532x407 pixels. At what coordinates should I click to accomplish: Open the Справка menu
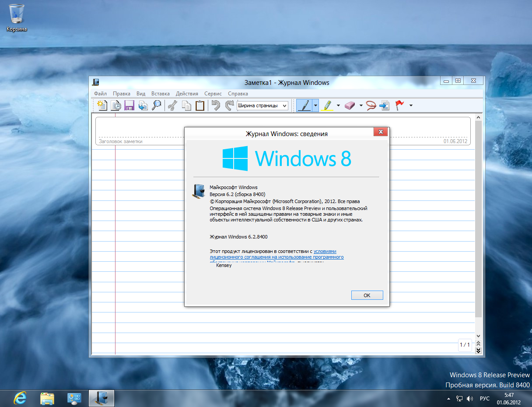point(238,94)
